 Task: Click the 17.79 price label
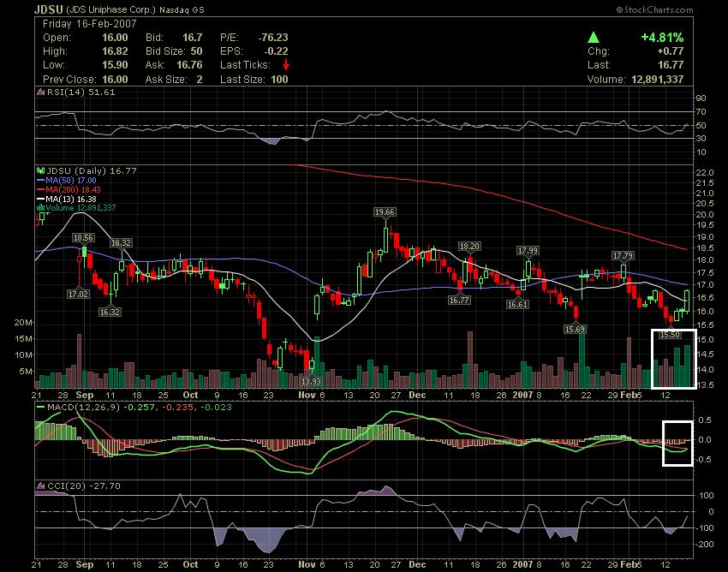623,256
